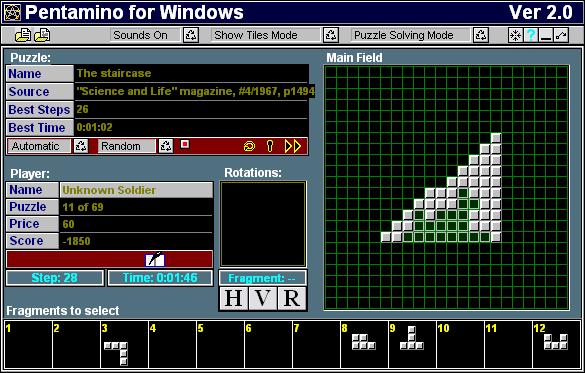Click the yellow spiral restart icon
Screen dimensions: 585x373
point(249,146)
